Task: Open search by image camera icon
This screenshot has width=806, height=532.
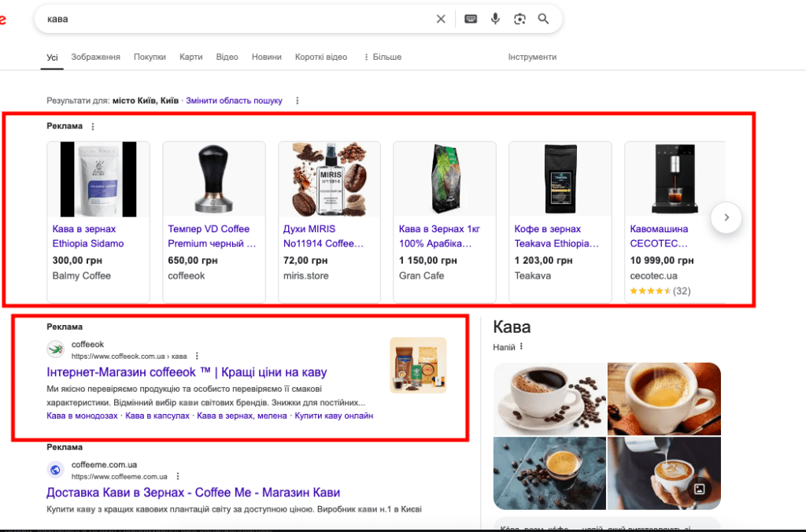Action: click(x=519, y=19)
